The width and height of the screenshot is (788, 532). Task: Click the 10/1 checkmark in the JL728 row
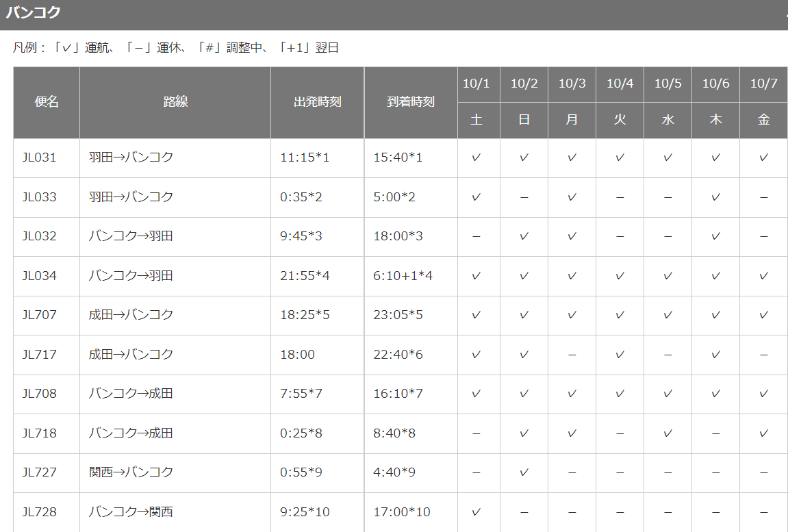click(x=476, y=512)
